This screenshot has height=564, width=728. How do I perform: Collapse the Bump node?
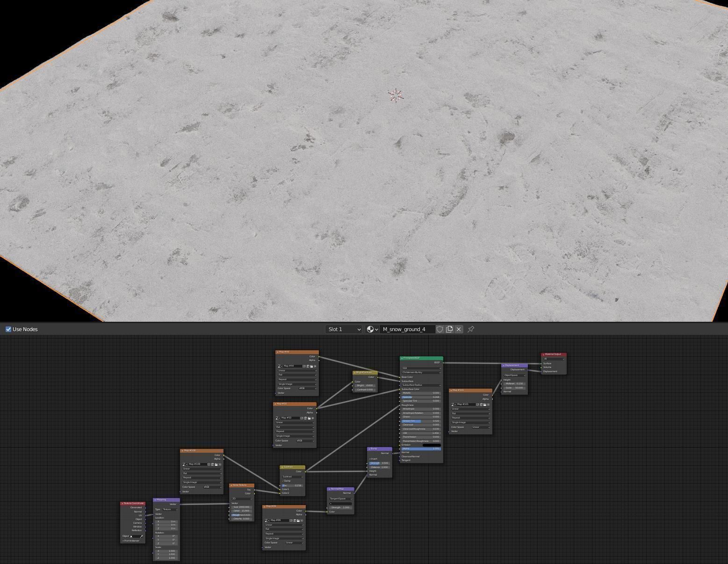click(369, 448)
